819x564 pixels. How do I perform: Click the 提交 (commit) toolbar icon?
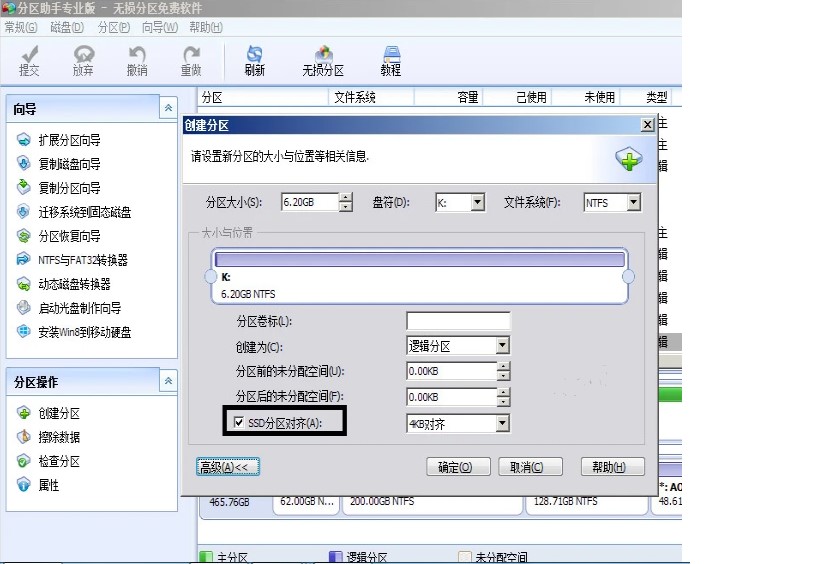click(x=29, y=61)
